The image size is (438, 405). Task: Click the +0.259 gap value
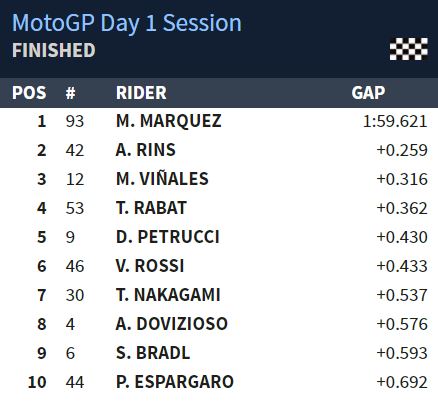pyautogui.click(x=402, y=150)
